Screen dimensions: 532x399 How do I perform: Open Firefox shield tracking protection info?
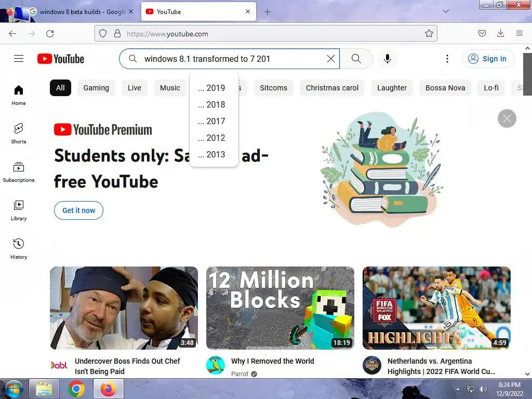click(x=103, y=34)
